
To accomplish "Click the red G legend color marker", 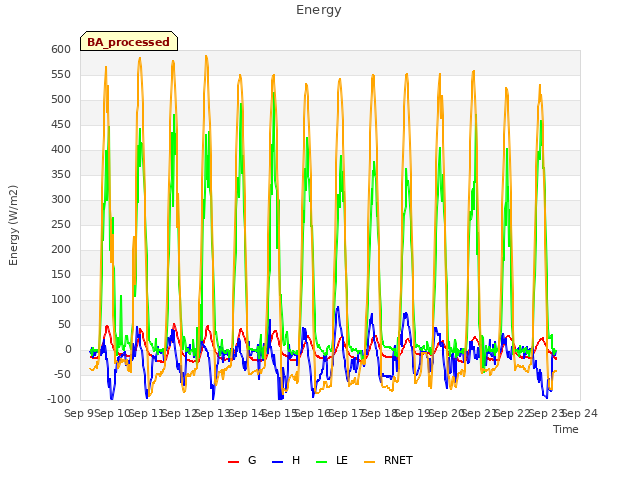I will pos(233,462).
